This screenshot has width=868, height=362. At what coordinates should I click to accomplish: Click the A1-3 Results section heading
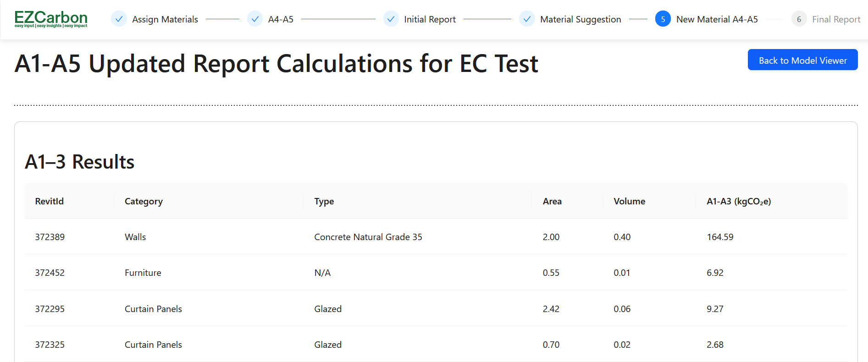[79, 161]
